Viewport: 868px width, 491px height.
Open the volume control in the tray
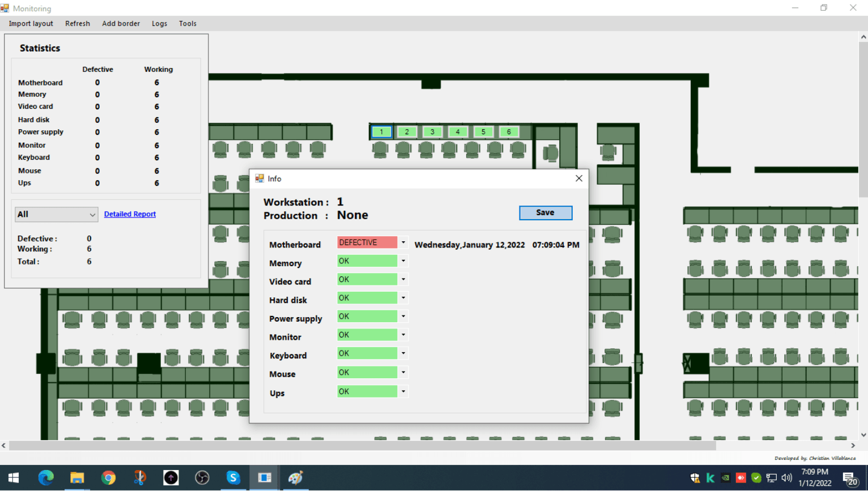pos(787,477)
